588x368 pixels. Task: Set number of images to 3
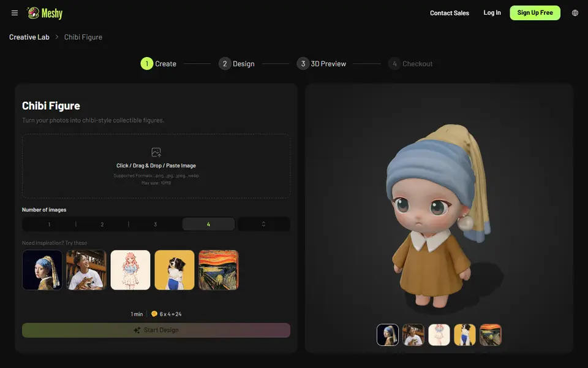coord(155,224)
